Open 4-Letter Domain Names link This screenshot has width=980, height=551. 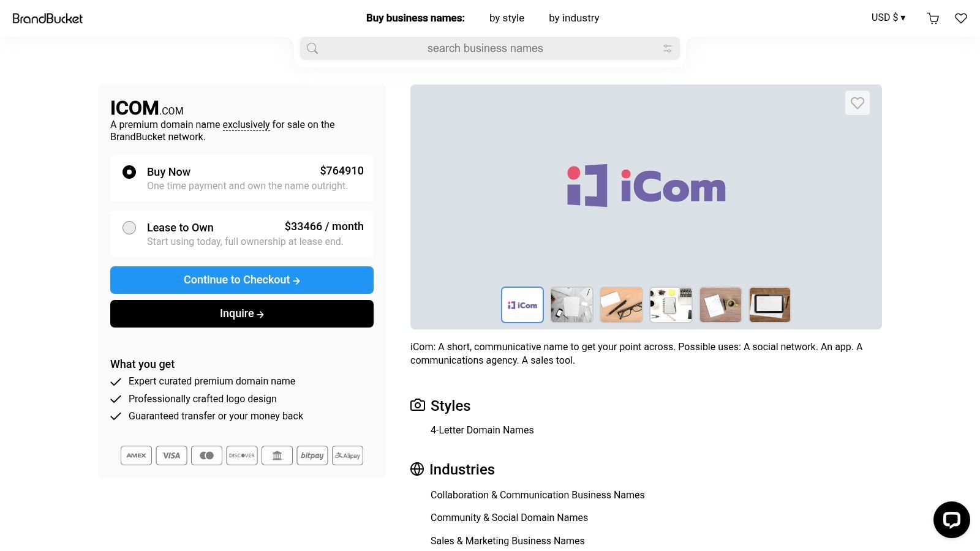tap(482, 430)
